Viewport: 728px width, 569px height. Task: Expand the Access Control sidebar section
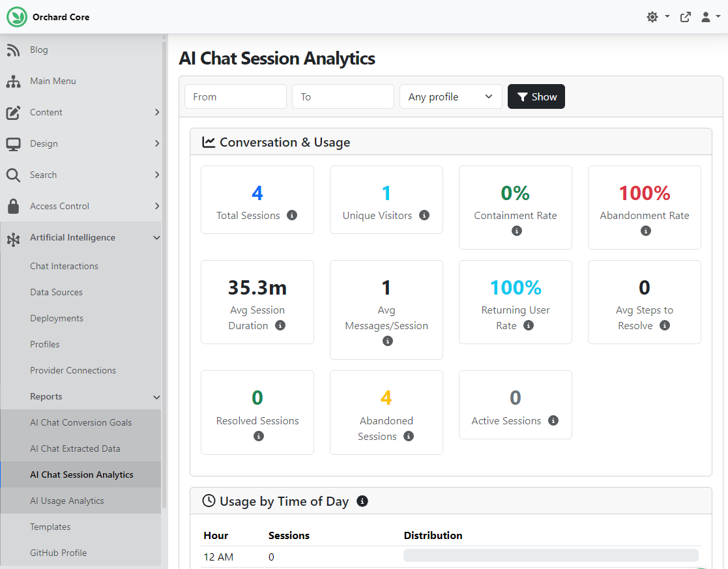point(157,206)
